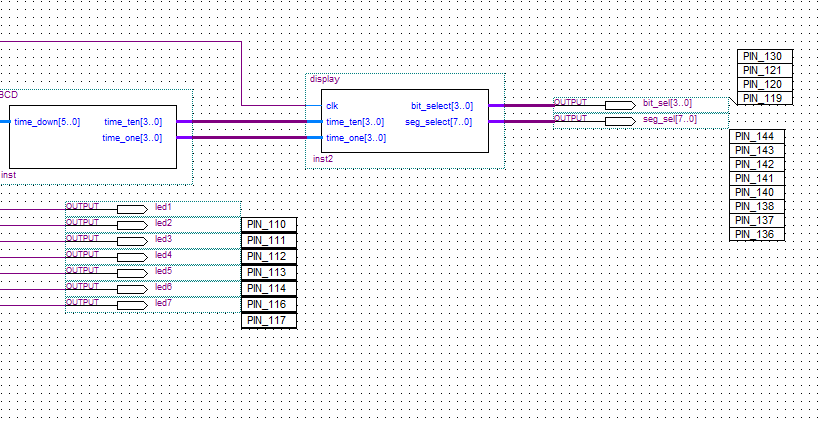Screen dimensions: 822x425
Task: Select the time_down[5..0] input port
Action: click(x=47, y=122)
